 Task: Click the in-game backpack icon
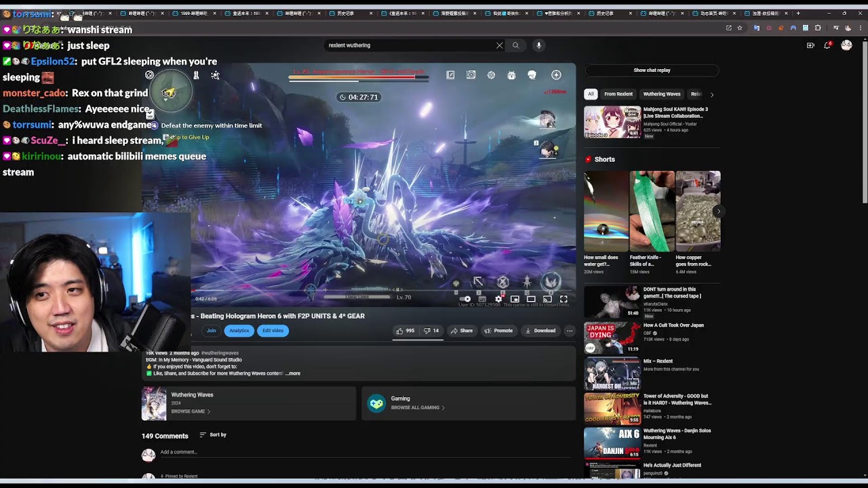[x=511, y=75]
